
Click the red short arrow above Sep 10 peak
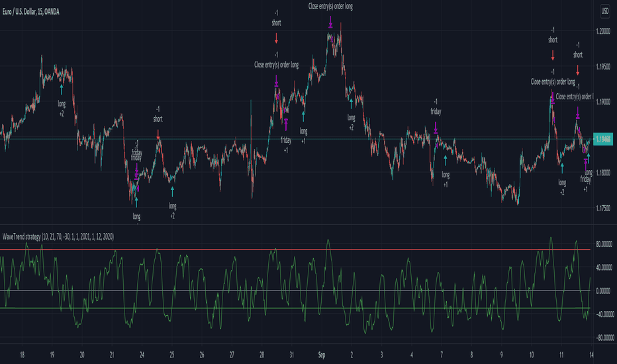click(x=553, y=55)
